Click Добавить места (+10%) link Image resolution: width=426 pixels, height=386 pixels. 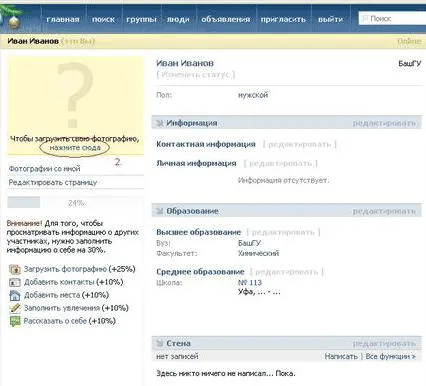pos(66,295)
